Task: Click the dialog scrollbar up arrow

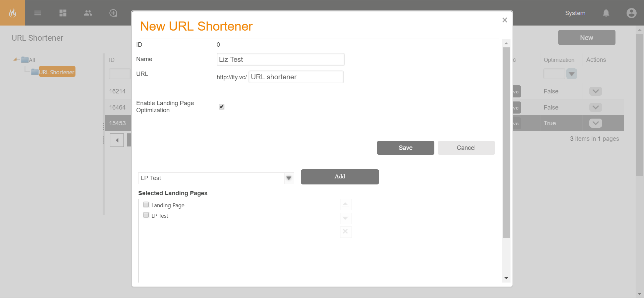Action: click(x=506, y=43)
